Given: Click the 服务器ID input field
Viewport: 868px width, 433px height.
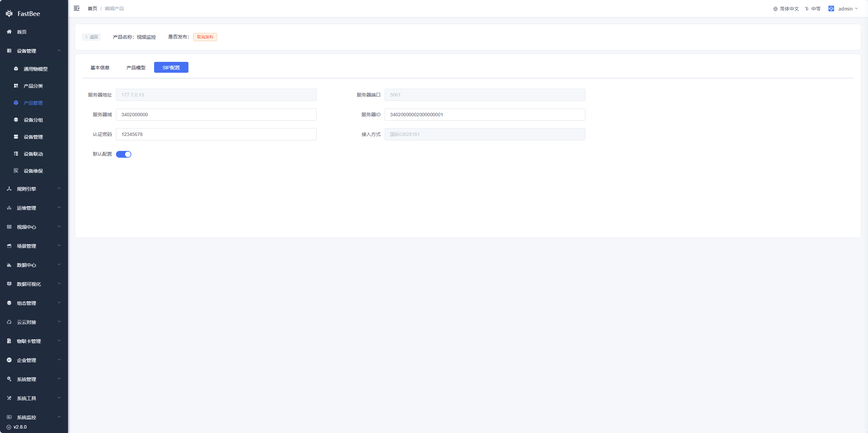Looking at the screenshot, I should [x=485, y=115].
